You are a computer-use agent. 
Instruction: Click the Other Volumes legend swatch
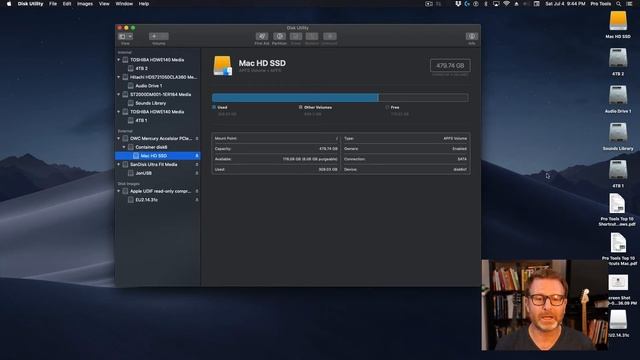click(300, 107)
